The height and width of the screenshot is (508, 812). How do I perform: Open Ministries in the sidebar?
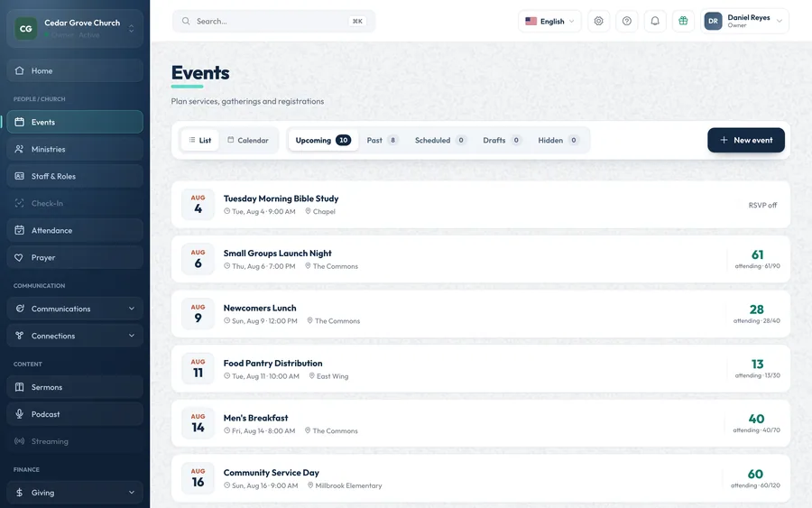(75, 149)
